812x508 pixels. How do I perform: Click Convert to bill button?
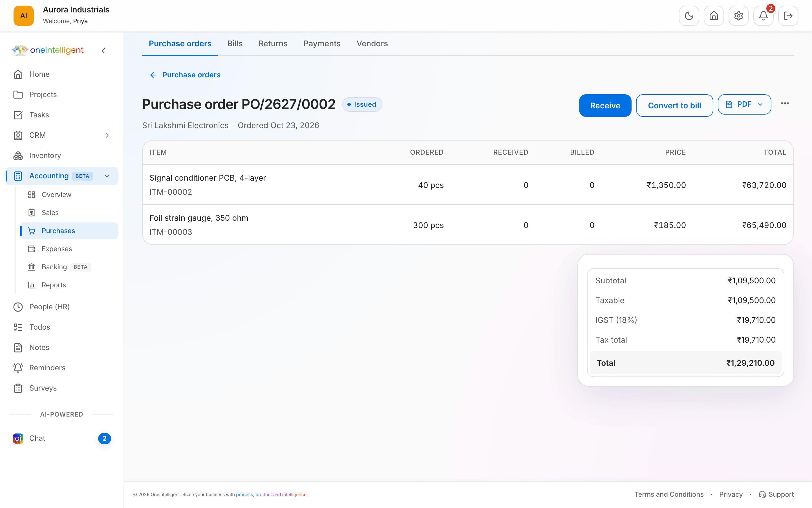click(x=674, y=106)
